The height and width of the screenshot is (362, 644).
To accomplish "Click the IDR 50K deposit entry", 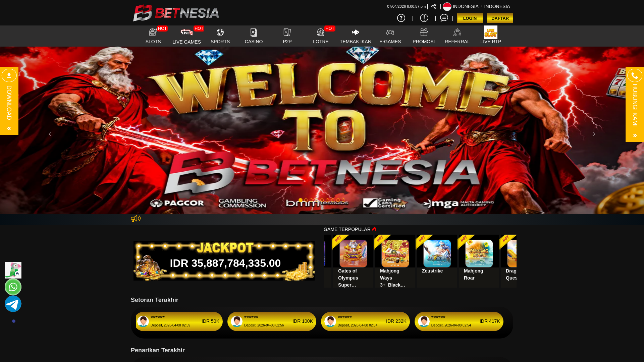I will pyautogui.click(x=179, y=321).
